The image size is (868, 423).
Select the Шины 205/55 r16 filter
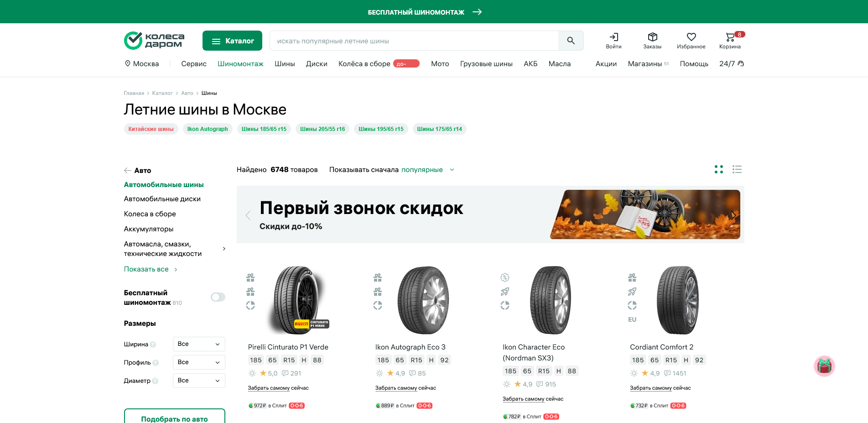[x=322, y=129]
